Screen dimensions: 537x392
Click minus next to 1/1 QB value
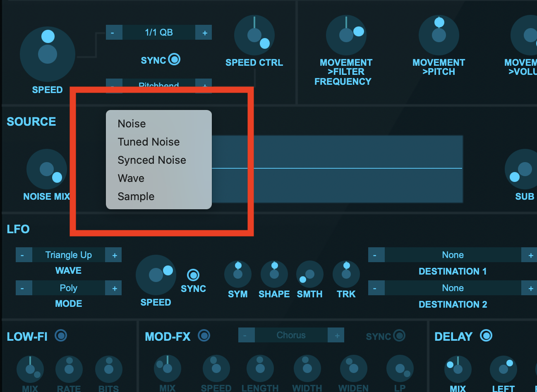click(113, 33)
